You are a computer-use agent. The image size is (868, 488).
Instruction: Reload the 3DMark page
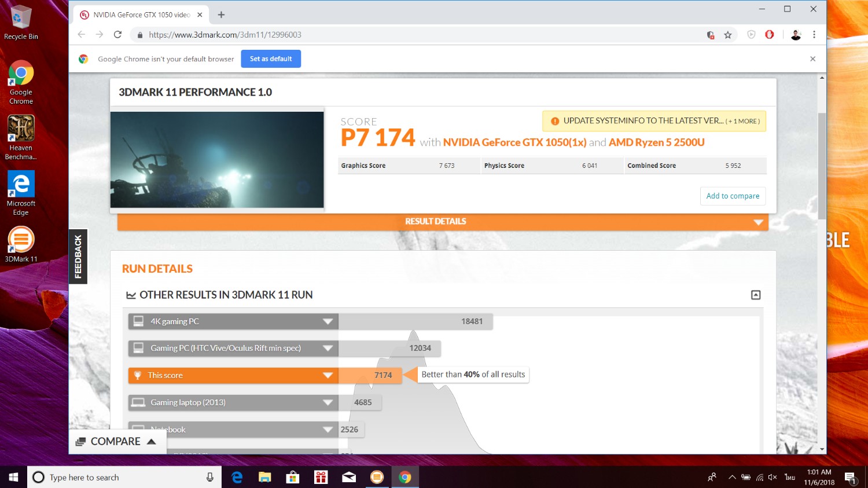click(117, 35)
